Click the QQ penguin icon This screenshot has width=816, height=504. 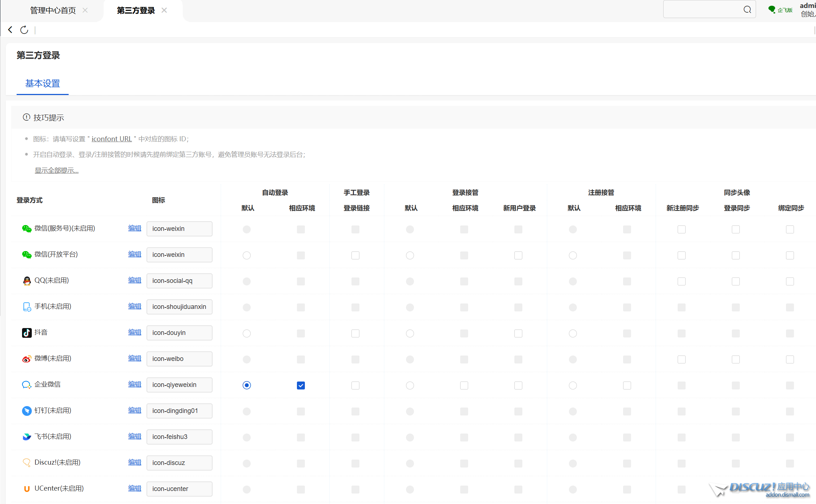(27, 281)
